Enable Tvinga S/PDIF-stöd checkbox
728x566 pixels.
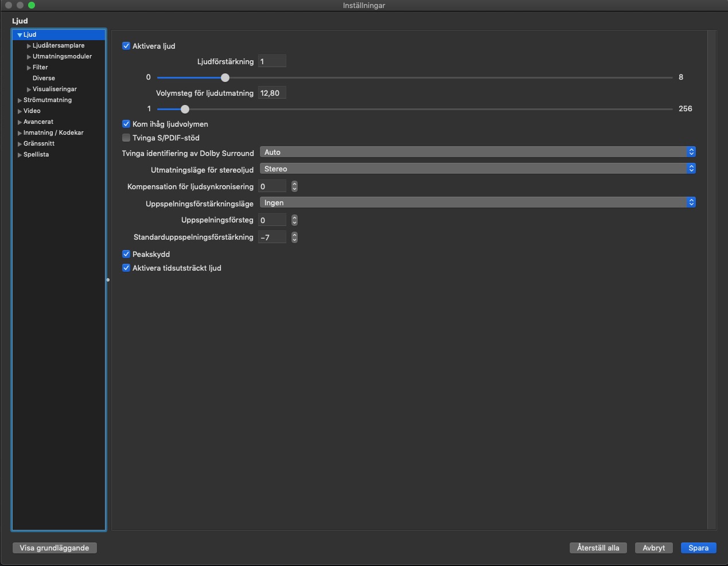tap(126, 138)
